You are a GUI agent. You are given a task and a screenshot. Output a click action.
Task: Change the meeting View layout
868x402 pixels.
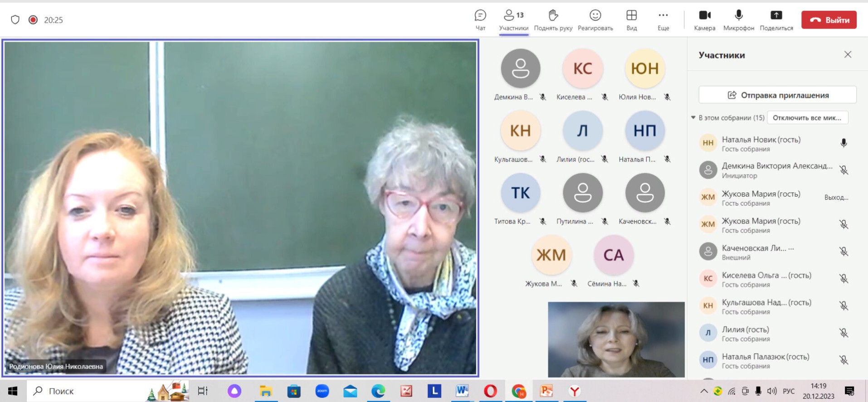coord(631,20)
